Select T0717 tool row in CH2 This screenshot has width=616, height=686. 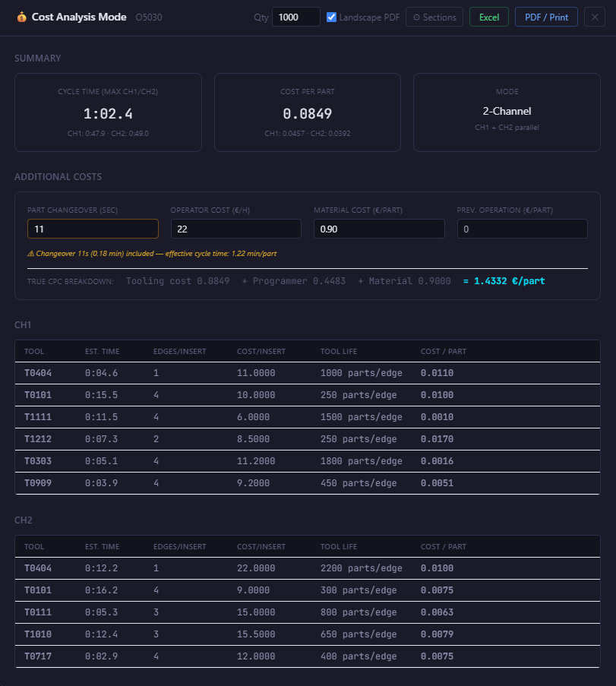click(x=307, y=656)
